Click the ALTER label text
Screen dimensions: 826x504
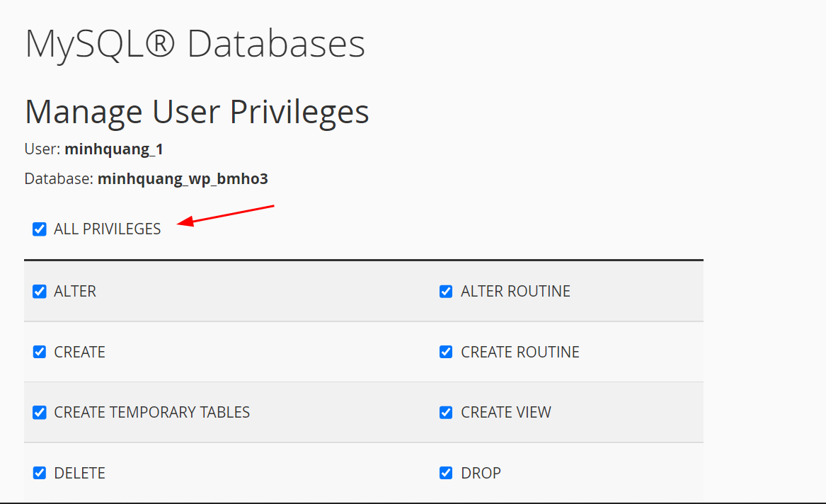point(76,291)
